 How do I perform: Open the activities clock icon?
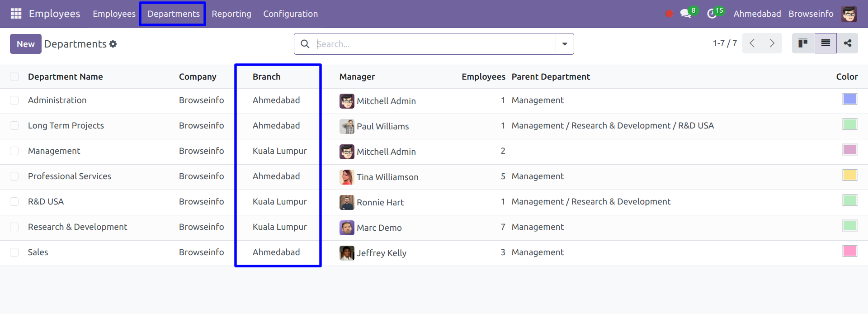(712, 14)
